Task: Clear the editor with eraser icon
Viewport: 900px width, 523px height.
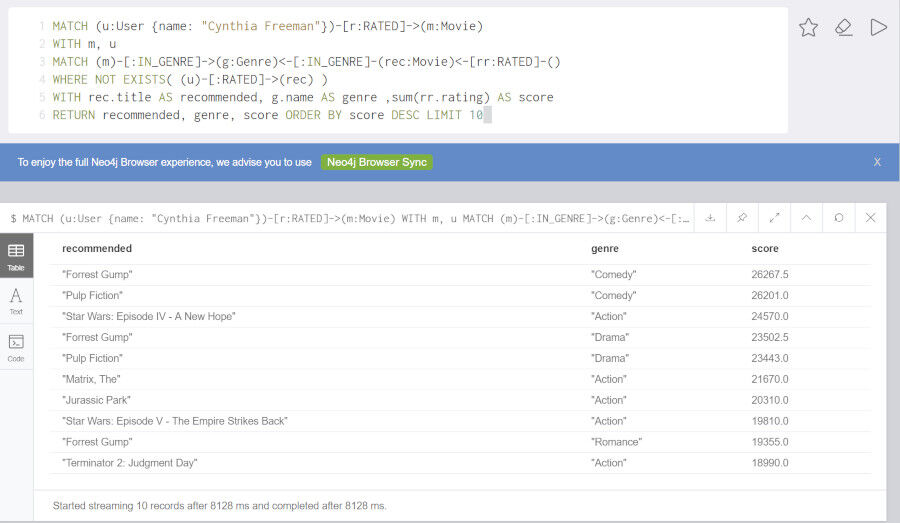Action: (x=843, y=27)
